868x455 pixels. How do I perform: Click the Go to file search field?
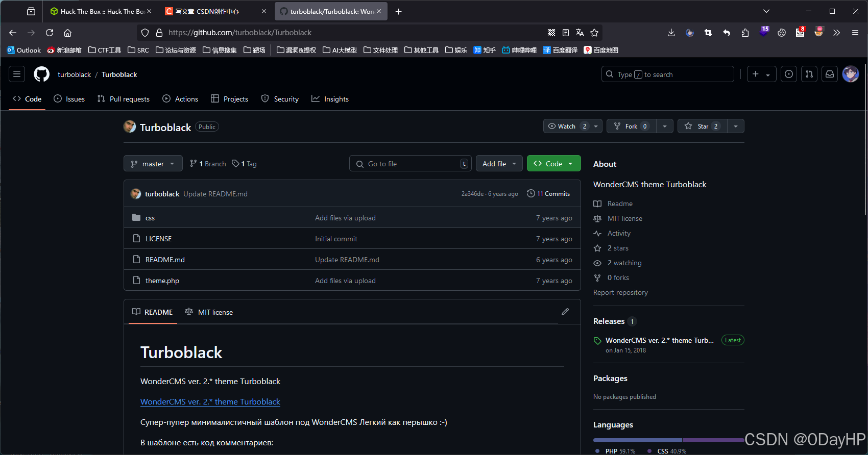click(x=411, y=164)
